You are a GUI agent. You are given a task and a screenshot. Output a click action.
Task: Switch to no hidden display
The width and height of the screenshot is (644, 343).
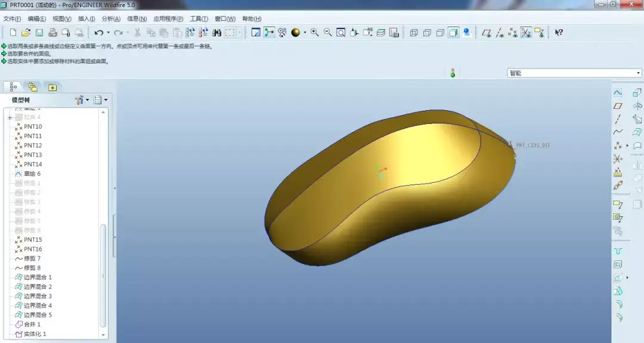point(440,32)
